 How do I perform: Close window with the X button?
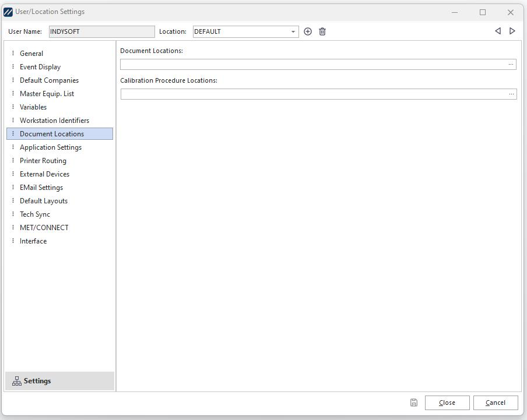point(510,12)
